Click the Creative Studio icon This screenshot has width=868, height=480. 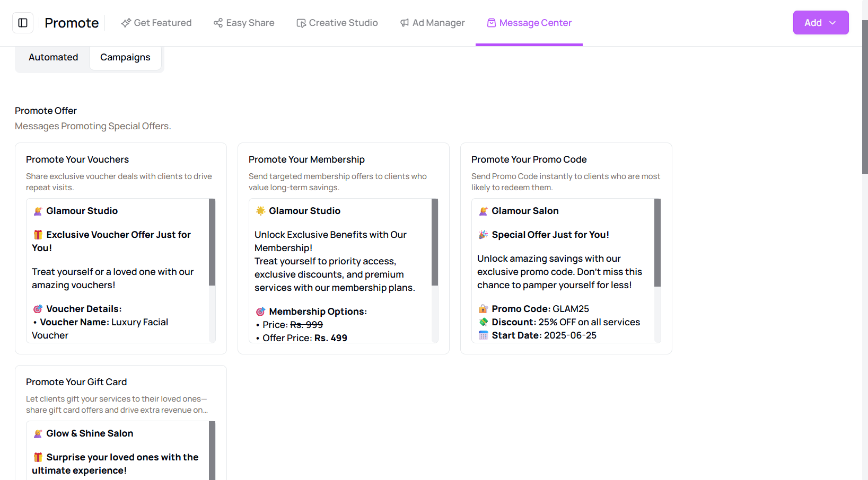pyautogui.click(x=301, y=23)
